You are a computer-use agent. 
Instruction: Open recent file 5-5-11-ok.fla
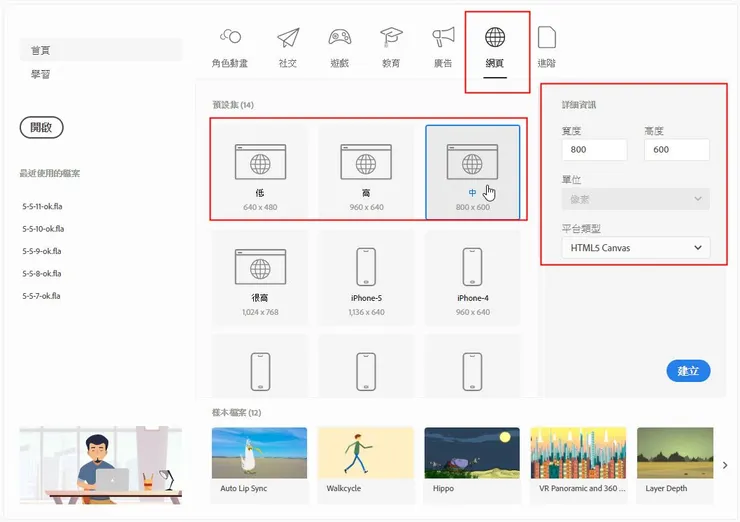click(x=42, y=206)
